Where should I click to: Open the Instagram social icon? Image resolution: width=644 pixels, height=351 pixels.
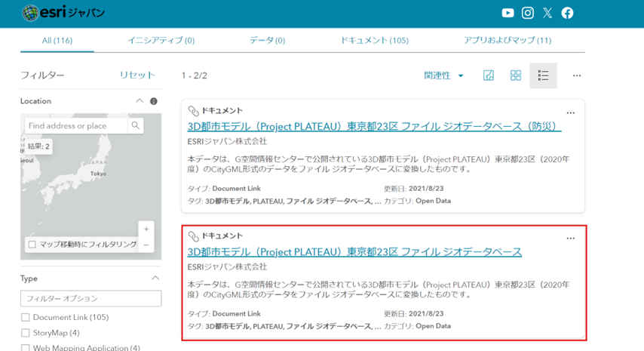tap(528, 13)
